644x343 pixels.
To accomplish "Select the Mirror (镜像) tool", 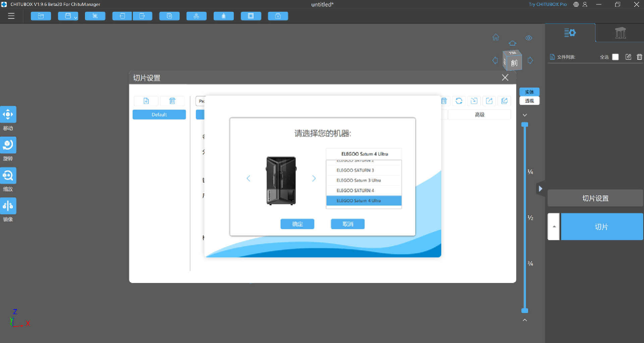I will (x=8, y=206).
